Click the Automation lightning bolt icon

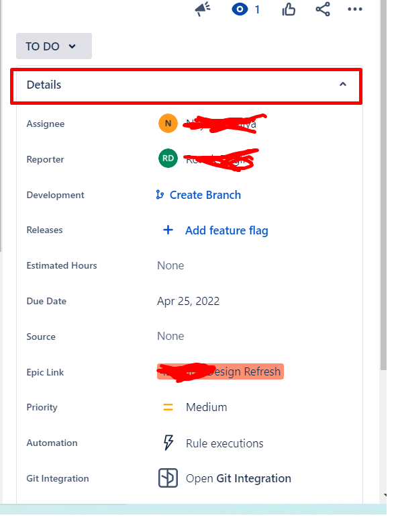point(168,443)
